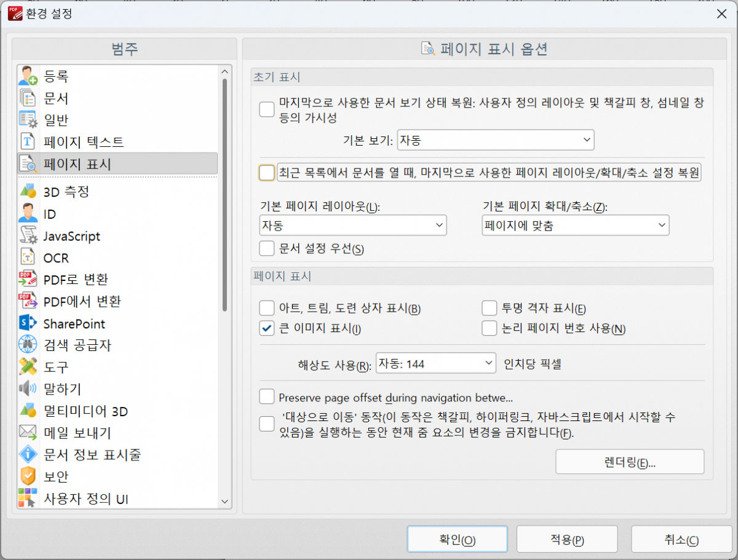Select the JavaScript category icon

(x=28, y=236)
